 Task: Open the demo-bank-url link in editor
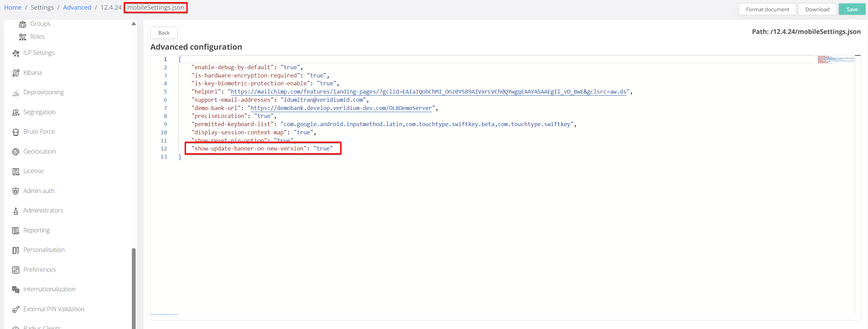point(341,108)
